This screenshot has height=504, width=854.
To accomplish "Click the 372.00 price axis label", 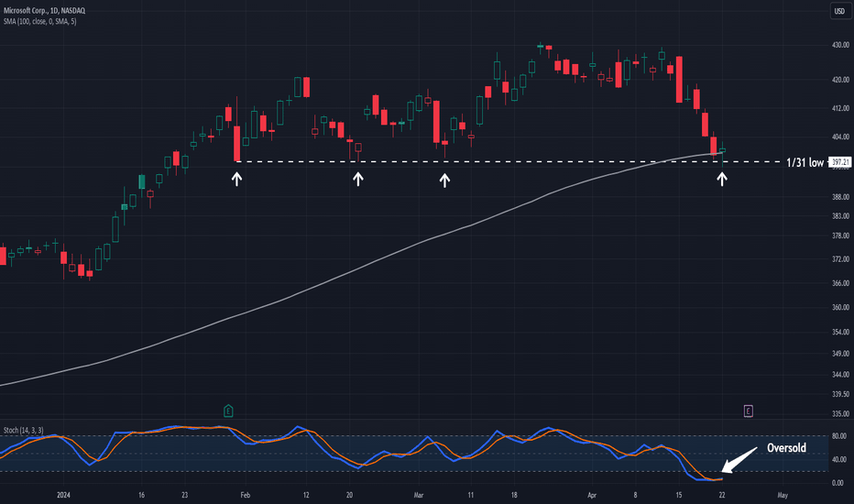I will (x=840, y=259).
